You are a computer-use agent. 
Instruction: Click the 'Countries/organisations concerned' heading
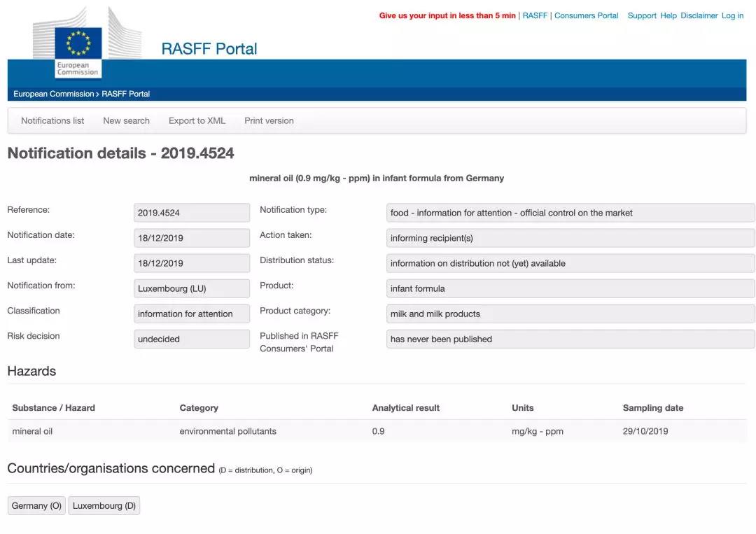(111, 468)
